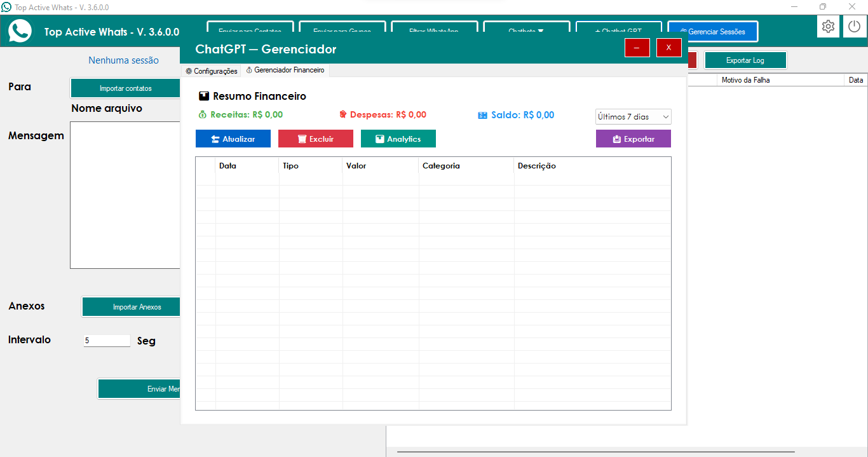Screen dimensions: 868x457
Task: Select the Gerenciador Financeiro tab
Action: point(285,71)
